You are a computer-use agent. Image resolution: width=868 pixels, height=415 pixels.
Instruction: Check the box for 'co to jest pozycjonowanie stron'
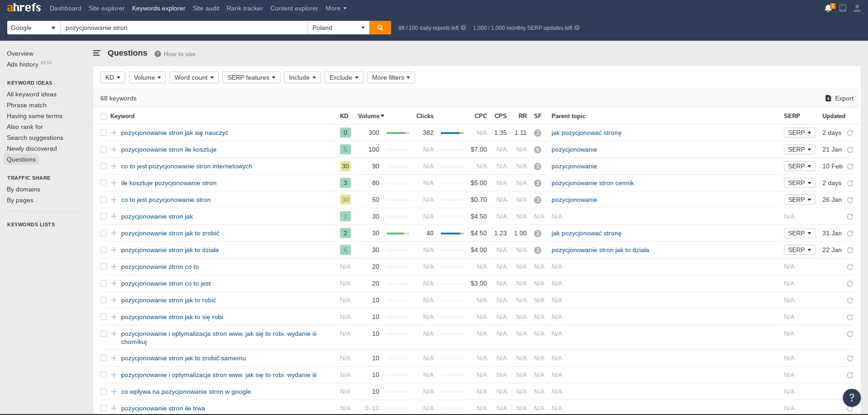(x=104, y=200)
